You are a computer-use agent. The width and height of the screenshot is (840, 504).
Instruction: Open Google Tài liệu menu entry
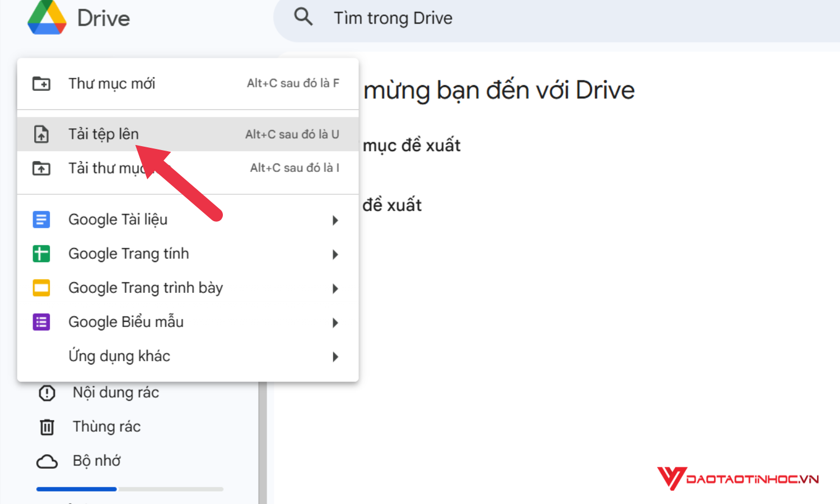pos(188,220)
